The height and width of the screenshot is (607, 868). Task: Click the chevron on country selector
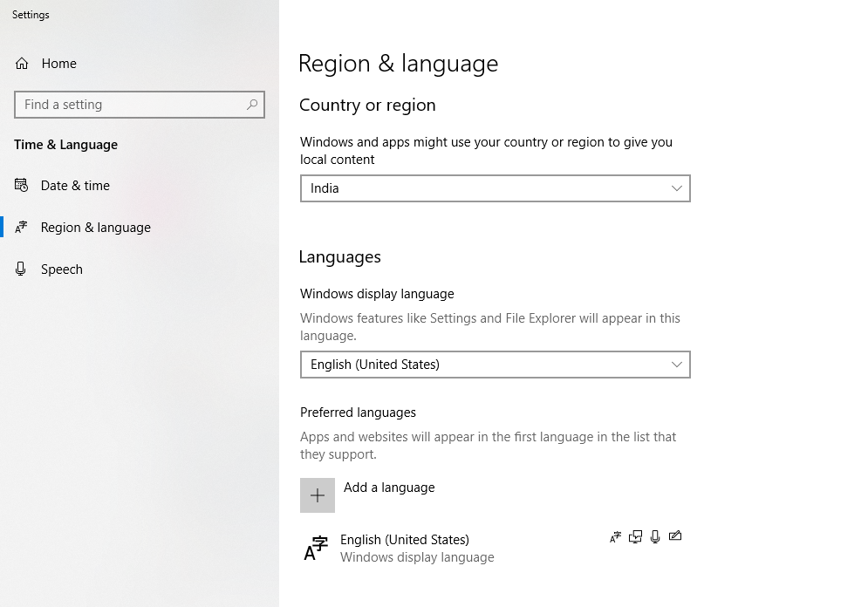click(677, 188)
